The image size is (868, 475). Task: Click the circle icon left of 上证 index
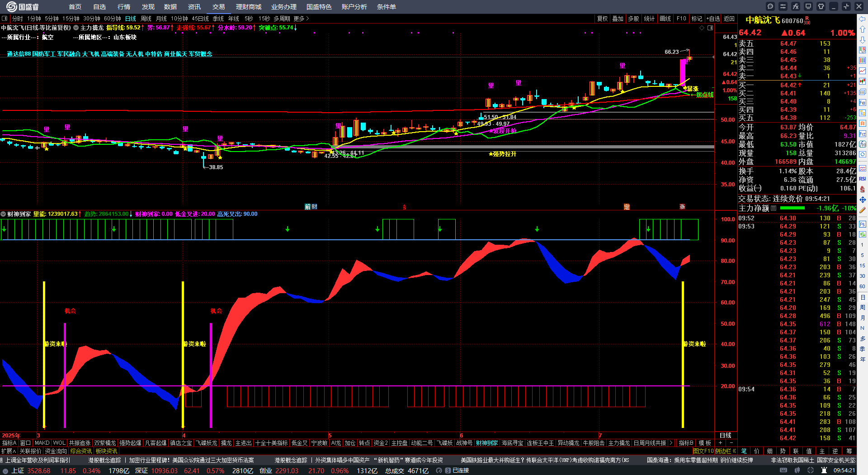5,470
